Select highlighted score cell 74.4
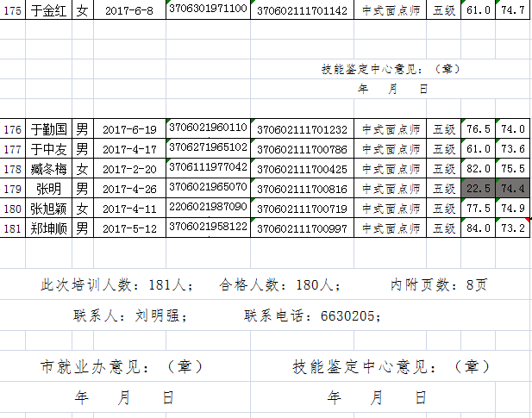Viewport: 532px width, 418px height. 512,188
